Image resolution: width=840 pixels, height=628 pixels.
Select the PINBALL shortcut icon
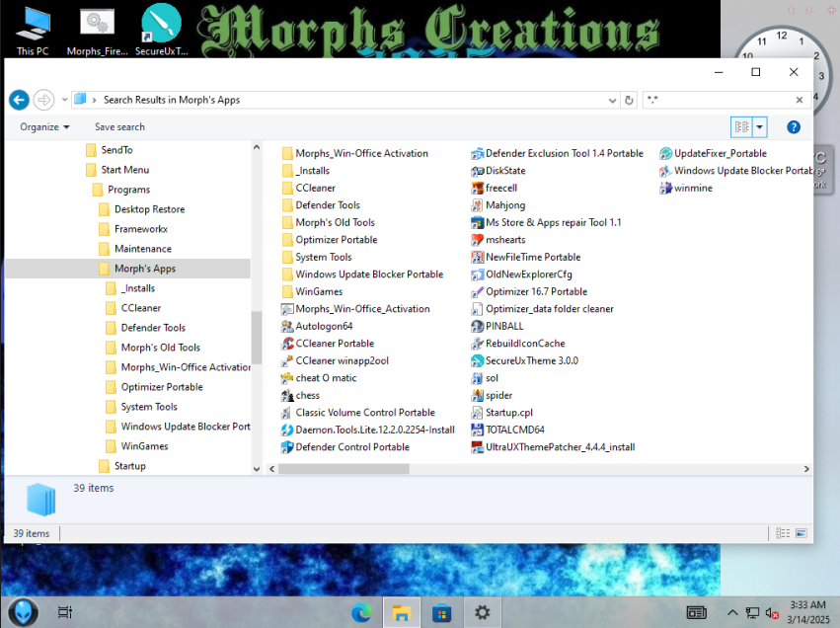[477, 326]
